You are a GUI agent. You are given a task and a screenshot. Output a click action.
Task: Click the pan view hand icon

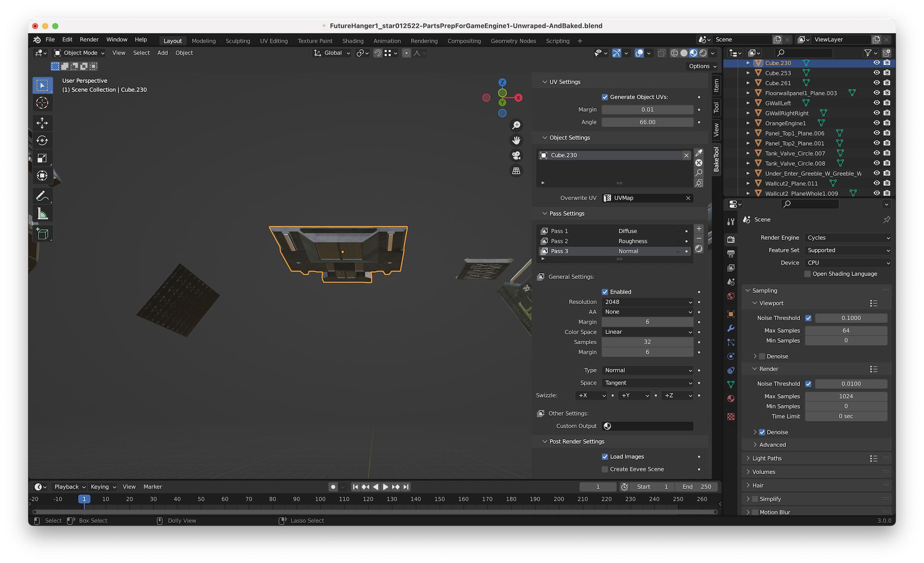(516, 140)
